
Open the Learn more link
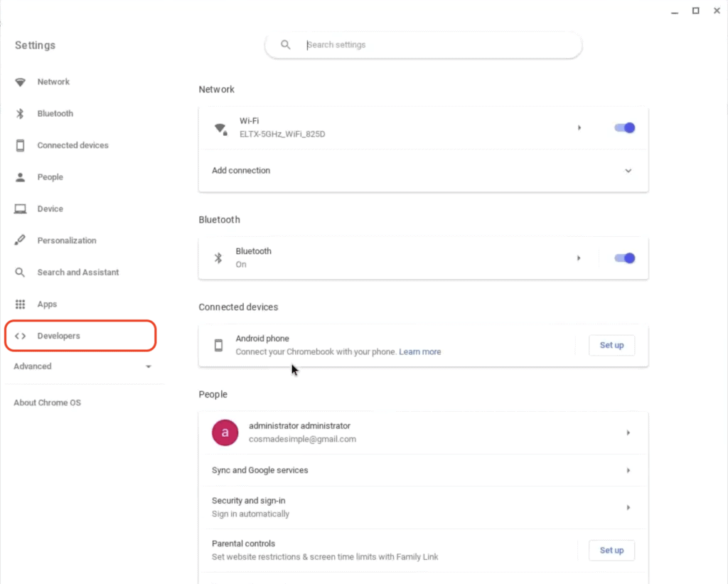(419, 351)
